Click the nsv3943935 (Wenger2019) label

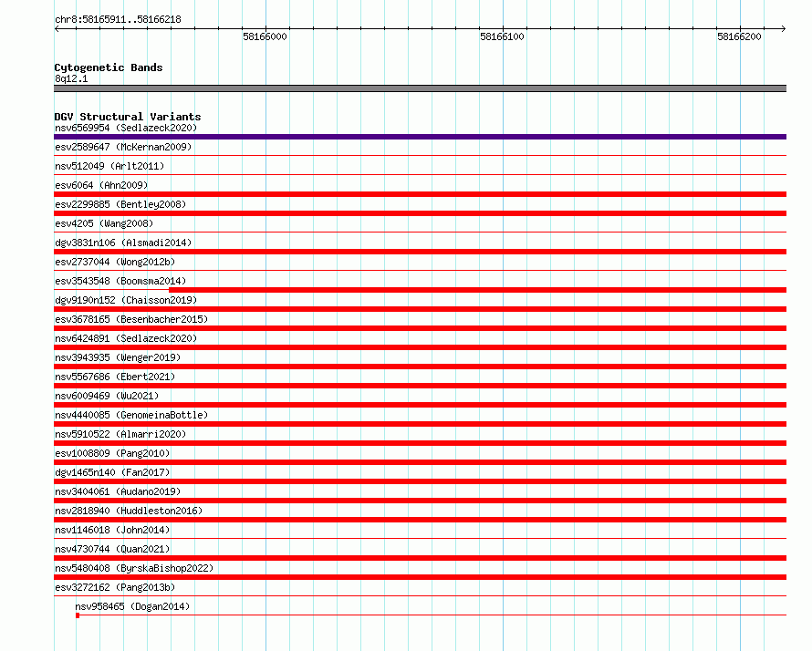(x=118, y=357)
